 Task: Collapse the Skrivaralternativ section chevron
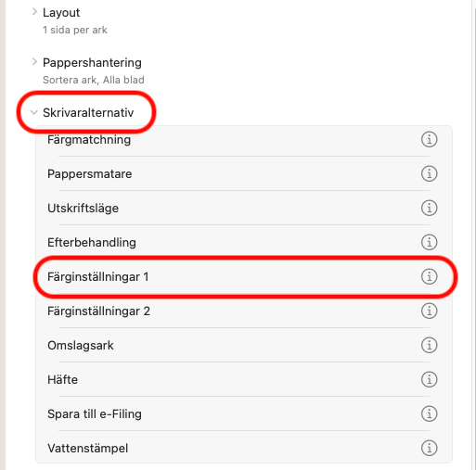(x=33, y=112)
